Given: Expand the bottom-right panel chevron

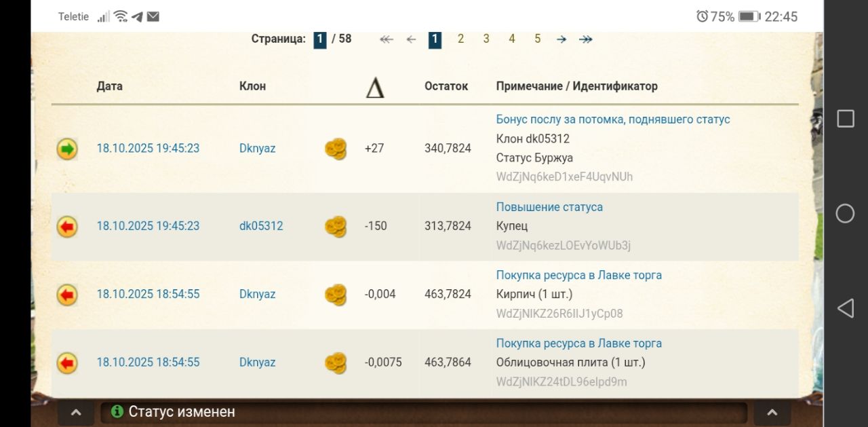Looking at the screenshot, I should [x=772, y=412].
